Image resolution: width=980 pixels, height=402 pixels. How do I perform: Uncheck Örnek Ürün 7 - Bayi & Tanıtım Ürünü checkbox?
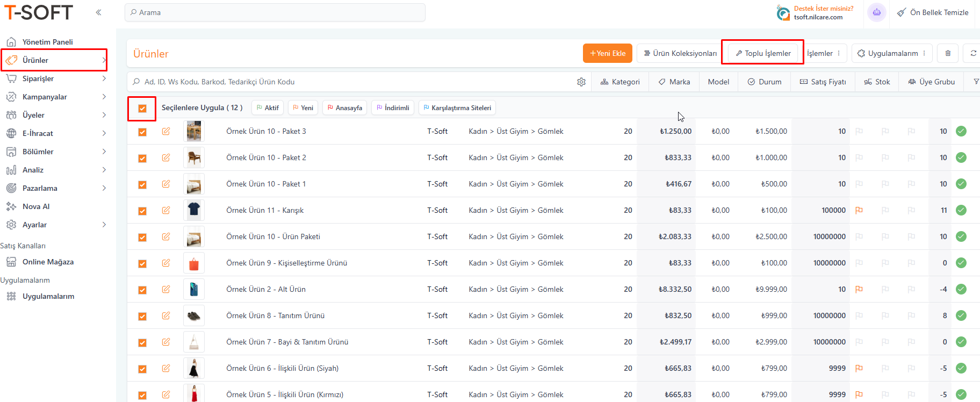pyautogui.click(x=142, y=343)
